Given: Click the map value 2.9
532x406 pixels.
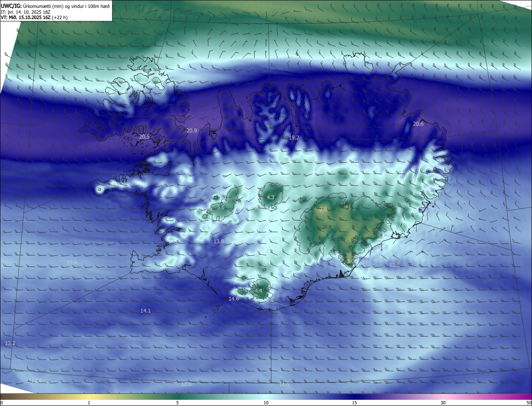Looking at the screenshot, I should [x=323, y=210].
